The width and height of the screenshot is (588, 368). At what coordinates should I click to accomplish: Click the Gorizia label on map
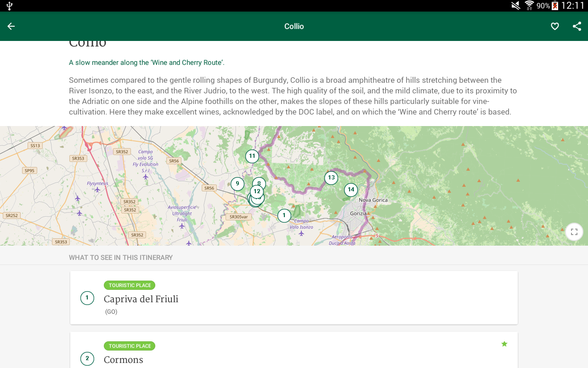[358, 213]
